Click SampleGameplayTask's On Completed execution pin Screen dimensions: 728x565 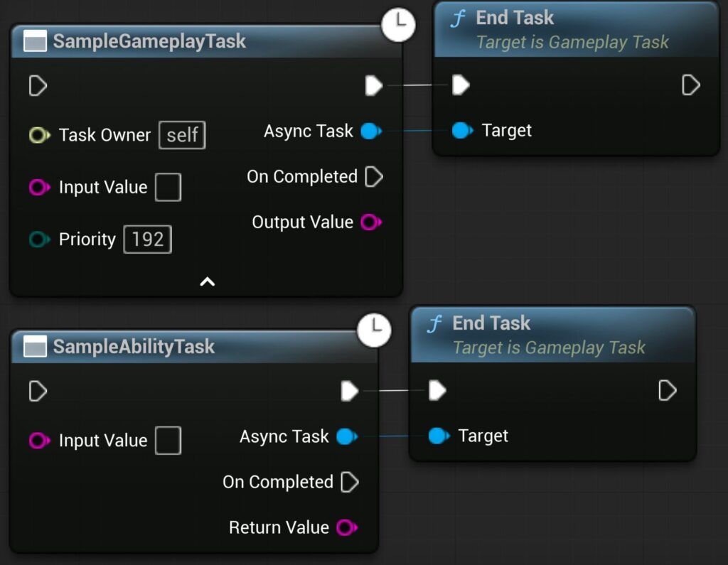(x=374, y=176)
